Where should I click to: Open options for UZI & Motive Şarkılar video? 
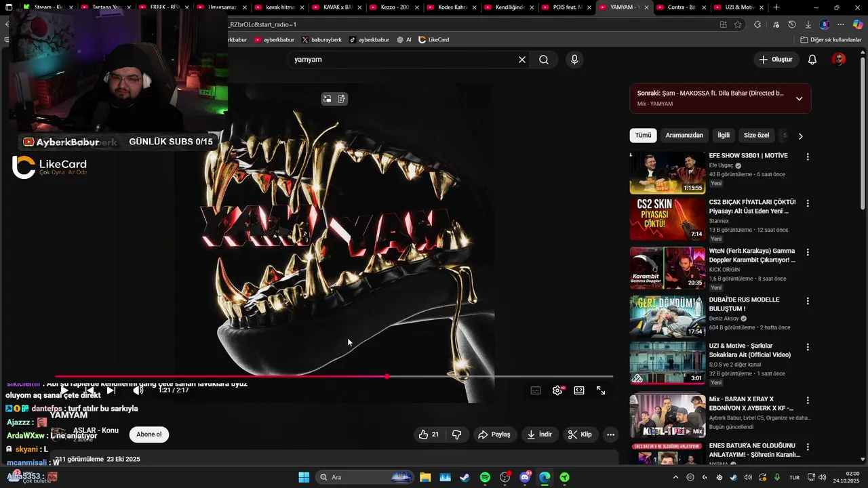(x=807, y=347)
